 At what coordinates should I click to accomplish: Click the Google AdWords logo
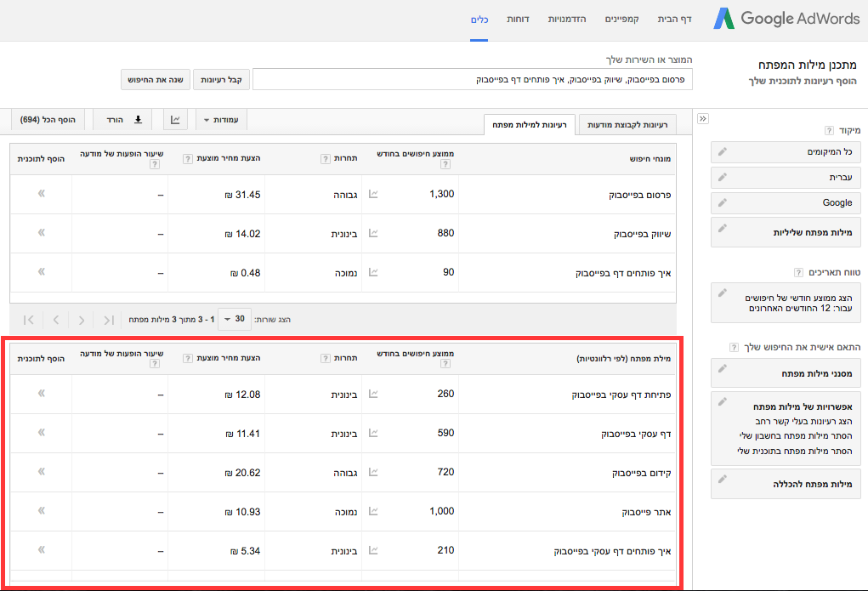click(786, 18)
